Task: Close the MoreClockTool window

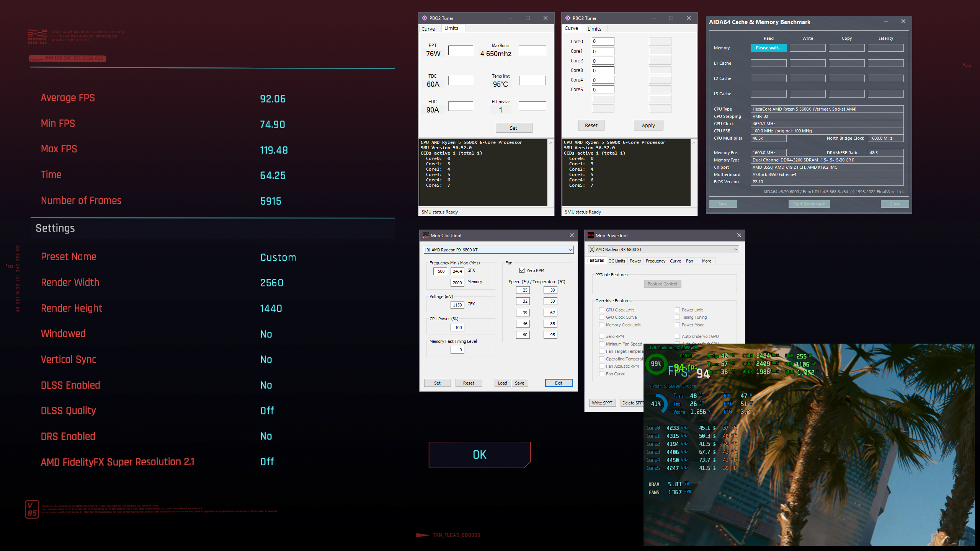Action: [x=572, y=235]
